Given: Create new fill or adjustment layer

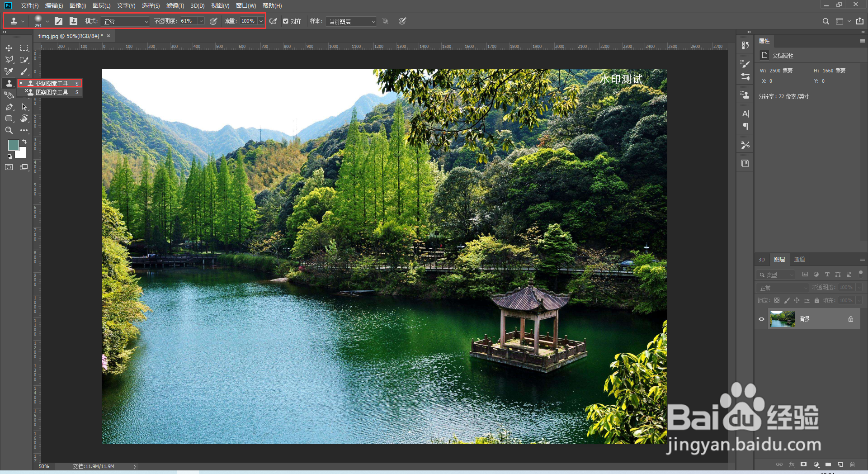Looking at the screenshot, I should [x=816, y=464].
